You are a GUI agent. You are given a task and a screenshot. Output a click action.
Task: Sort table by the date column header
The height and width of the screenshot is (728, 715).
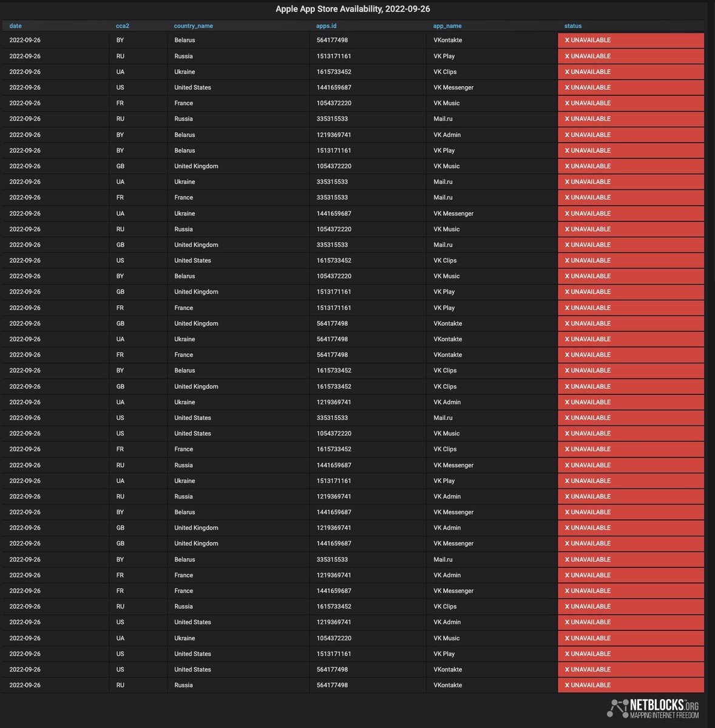pos(16,26)
